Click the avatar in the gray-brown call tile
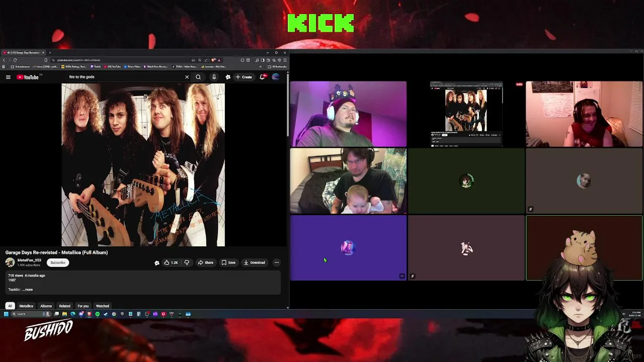Screen dimensions: 644x362 point(584,181)
